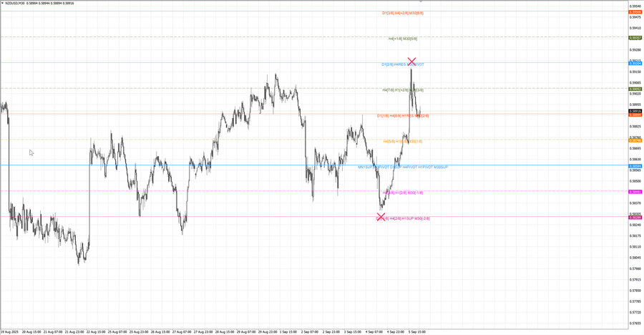Click the '21 Aug 23:00' time axis label
Image resolution: width=644 pixels, height=335 pixels.
[x=74, y=331]
